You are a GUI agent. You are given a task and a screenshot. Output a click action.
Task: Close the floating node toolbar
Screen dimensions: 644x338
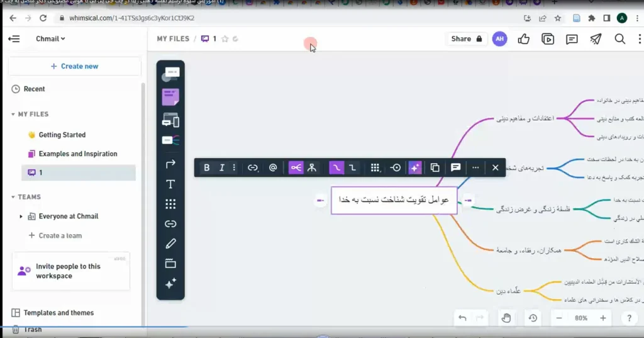coord(496,168)
